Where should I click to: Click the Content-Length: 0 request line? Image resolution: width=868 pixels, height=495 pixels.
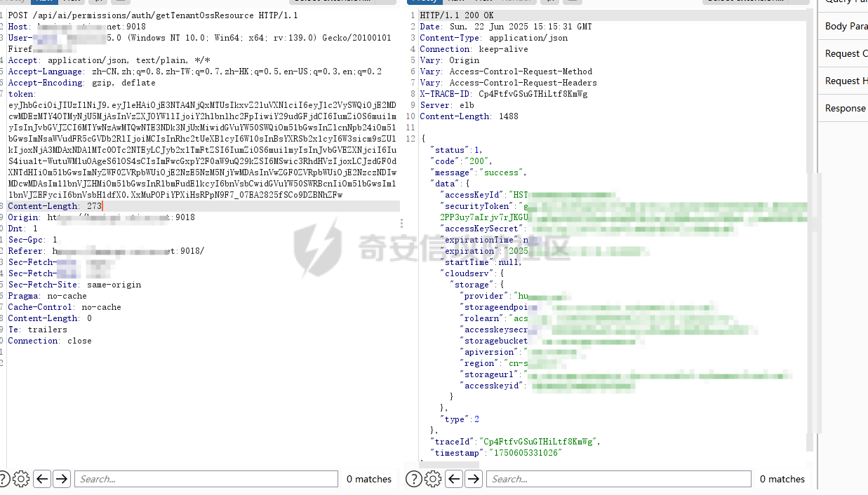[x=50, y=318]
